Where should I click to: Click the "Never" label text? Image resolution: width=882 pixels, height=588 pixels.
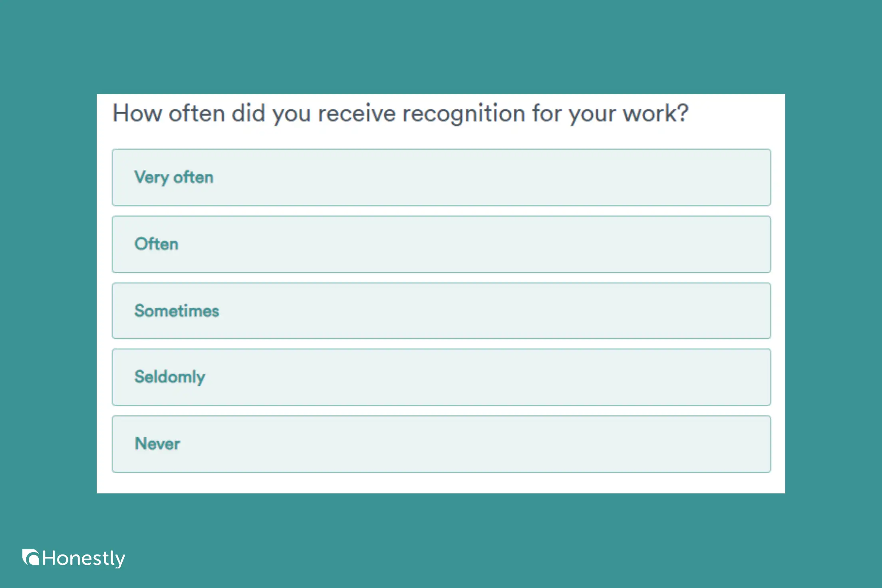click(157, 443)
